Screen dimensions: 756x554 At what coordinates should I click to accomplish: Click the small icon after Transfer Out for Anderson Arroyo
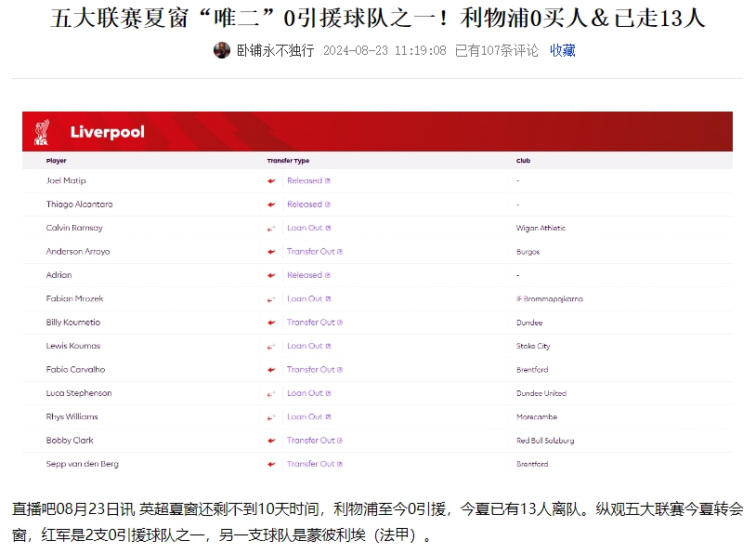(x=340, y=252)
